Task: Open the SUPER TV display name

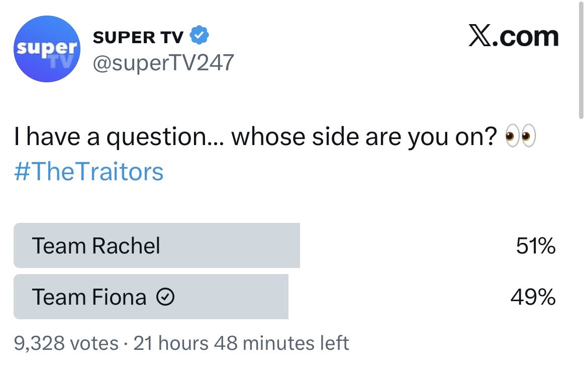Action: tap(139, 37)
